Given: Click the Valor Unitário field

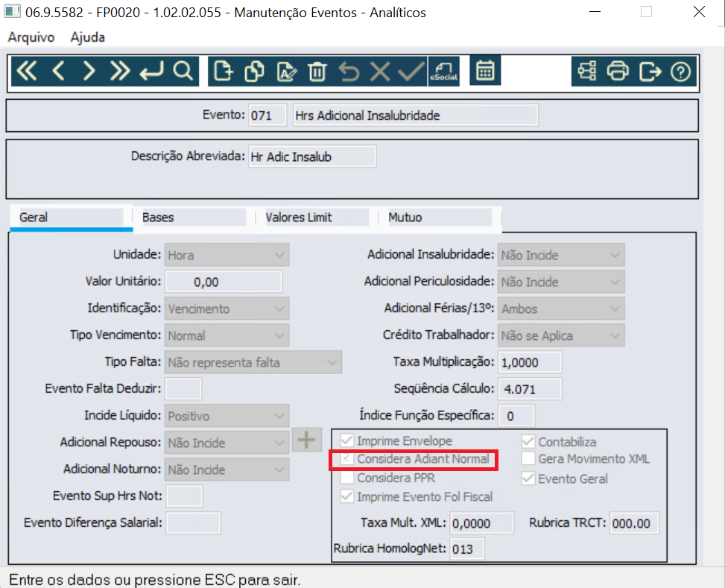Looking at the screenshot, I should point(224,282).
